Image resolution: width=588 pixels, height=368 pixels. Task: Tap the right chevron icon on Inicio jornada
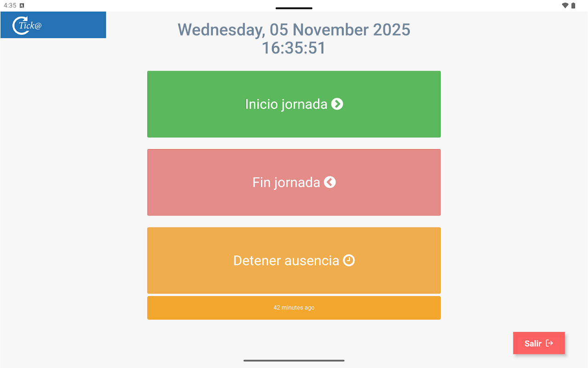click(337, 104)
